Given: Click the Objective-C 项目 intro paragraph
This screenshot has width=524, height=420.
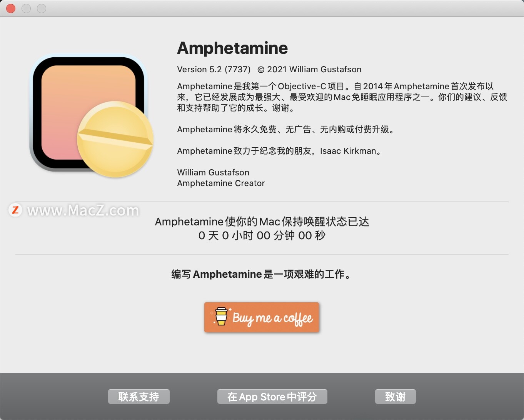Looking at the screenshot, I should click(342, 97).
